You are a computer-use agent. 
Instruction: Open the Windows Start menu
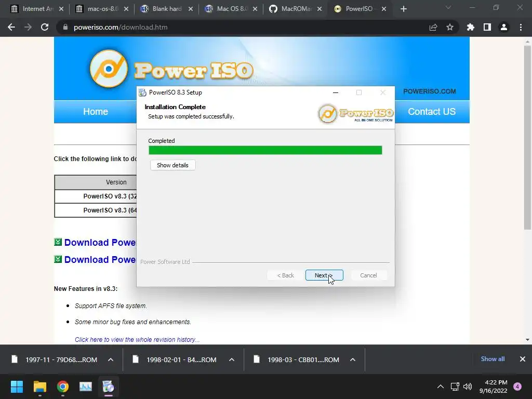tap(17, 387)
